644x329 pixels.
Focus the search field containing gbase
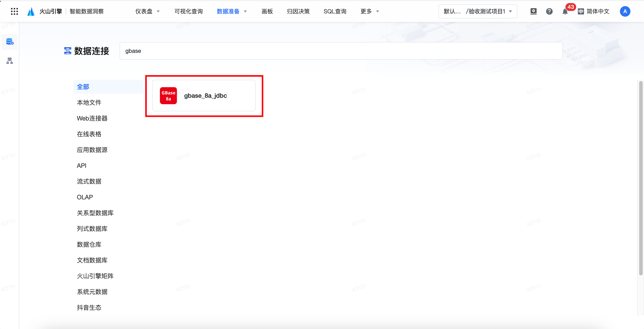tap(341, 51)
